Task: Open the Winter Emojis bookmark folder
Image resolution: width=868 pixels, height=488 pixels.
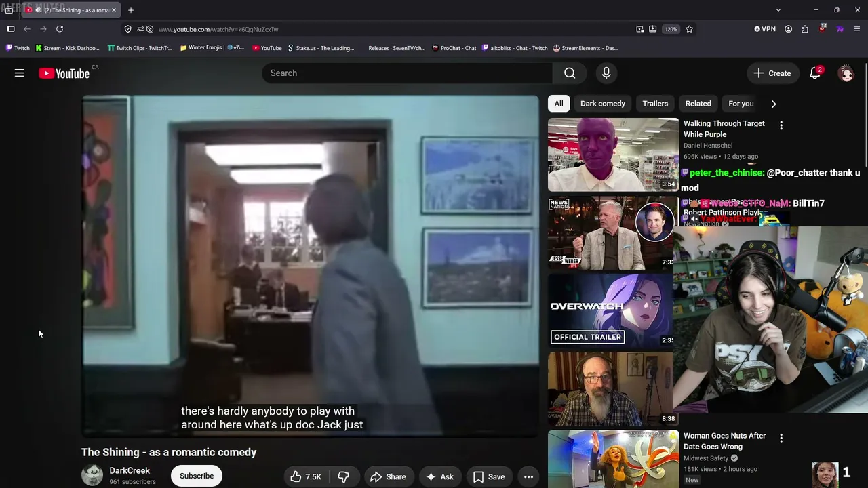Action: pos(212,48)
